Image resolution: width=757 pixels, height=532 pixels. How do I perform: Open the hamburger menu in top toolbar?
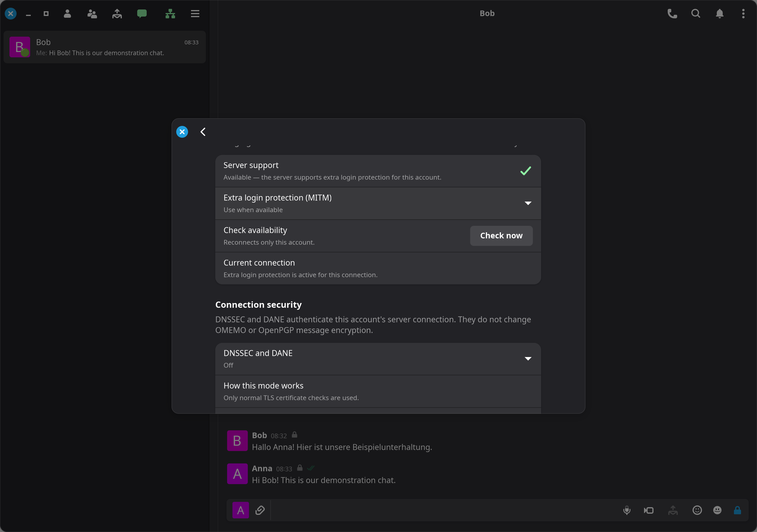(195, 14)
